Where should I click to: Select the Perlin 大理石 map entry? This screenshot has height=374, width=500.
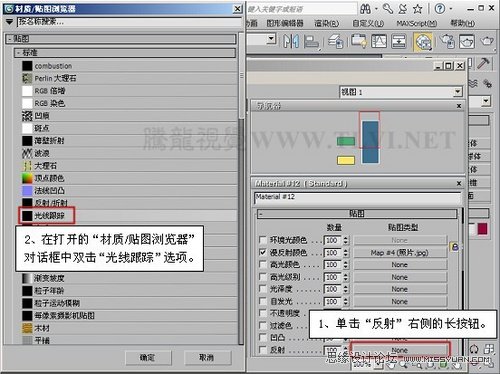click(128, 78)
